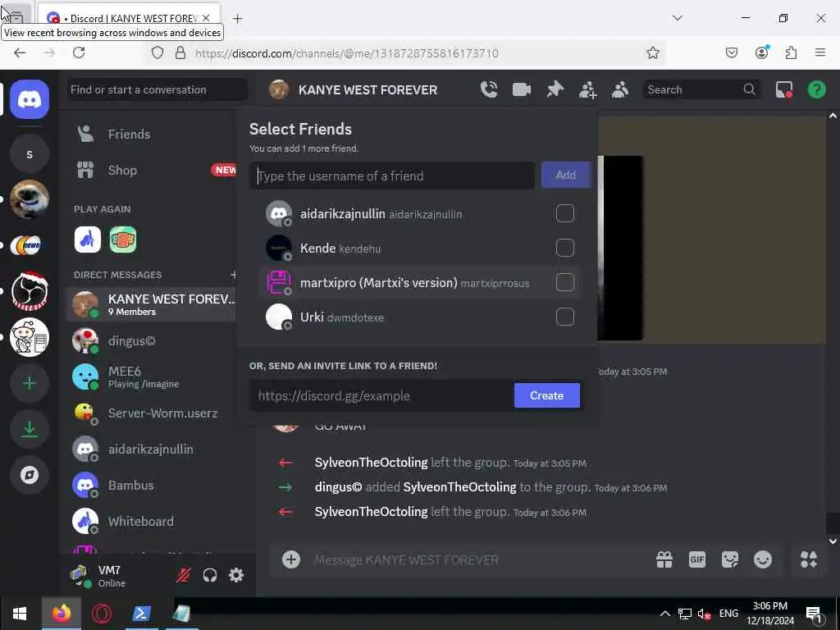
Task: Click the Create invite link button
Action: click(546, 395)
